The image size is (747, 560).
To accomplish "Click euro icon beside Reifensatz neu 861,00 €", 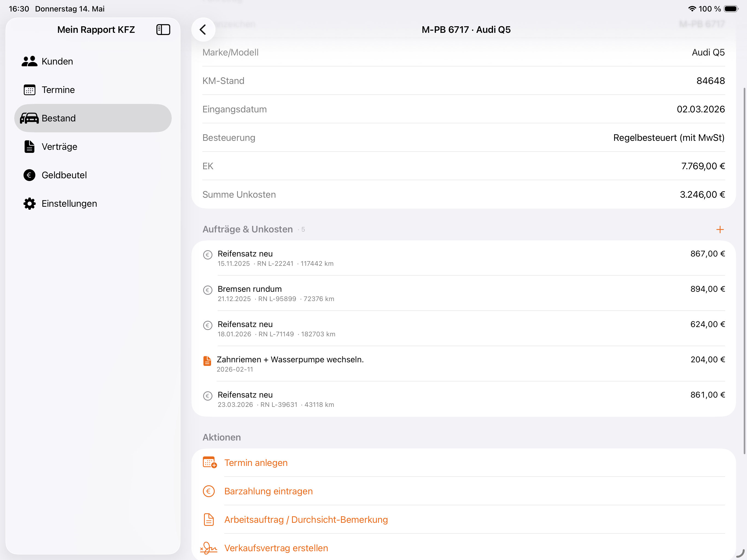I will pos(208,396).
